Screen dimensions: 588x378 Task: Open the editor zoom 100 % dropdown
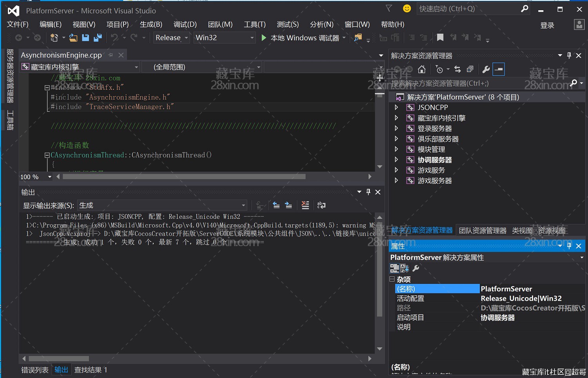pos(50,177)
